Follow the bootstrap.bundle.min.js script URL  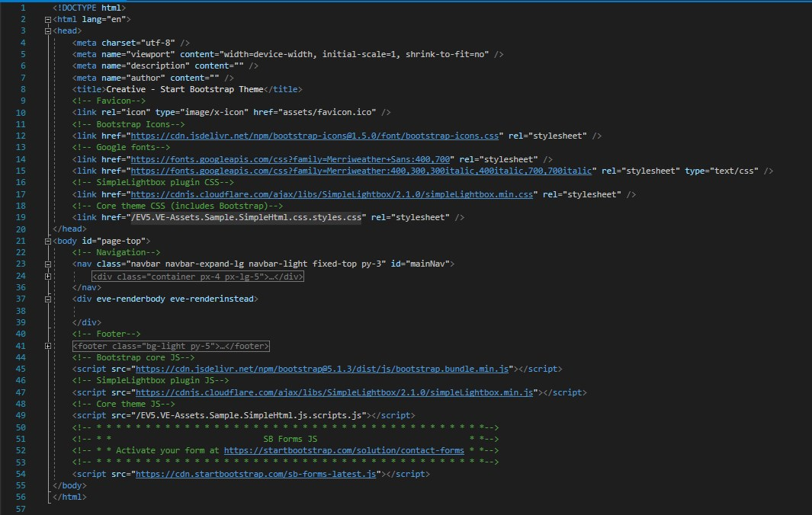point(322,369)
